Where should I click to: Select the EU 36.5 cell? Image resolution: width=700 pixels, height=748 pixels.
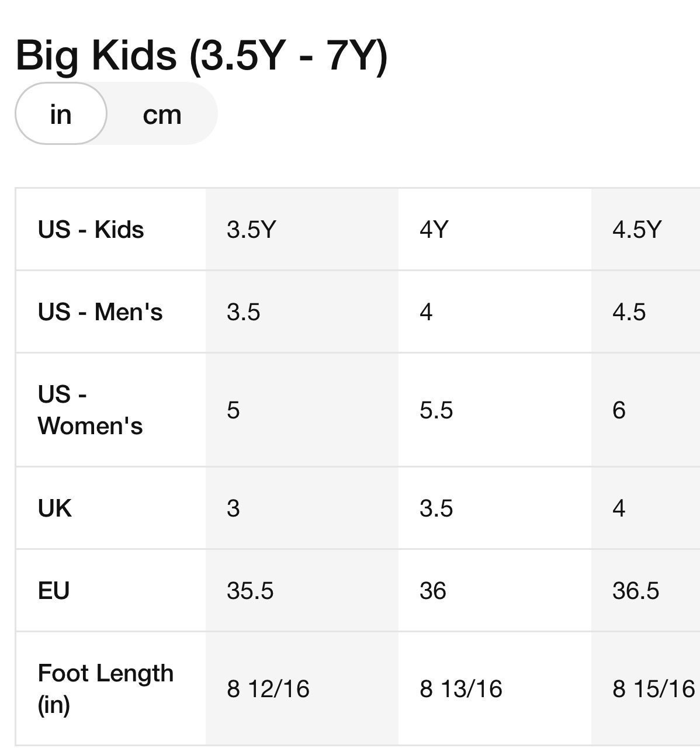click(646, 591)
